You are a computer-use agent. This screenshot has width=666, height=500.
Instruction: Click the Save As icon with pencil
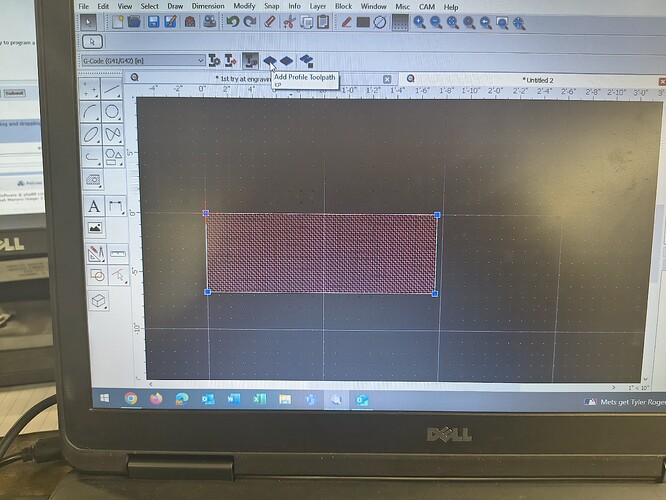171,22
